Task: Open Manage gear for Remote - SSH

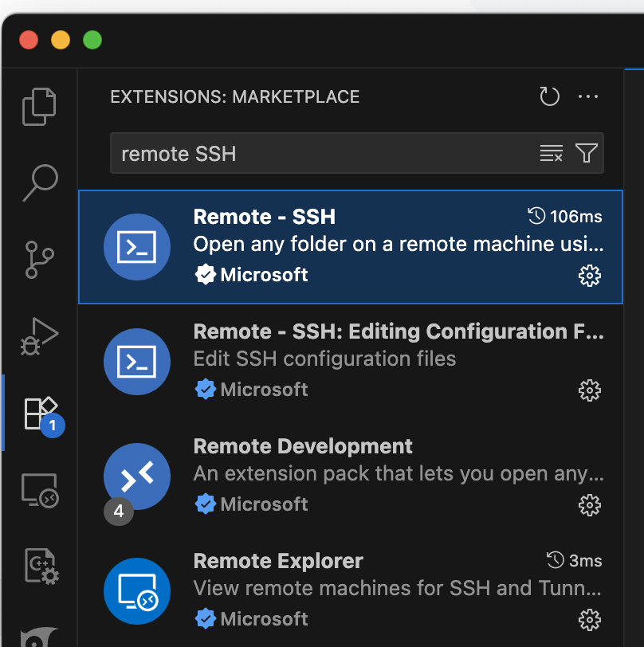Action: (590, 276)
